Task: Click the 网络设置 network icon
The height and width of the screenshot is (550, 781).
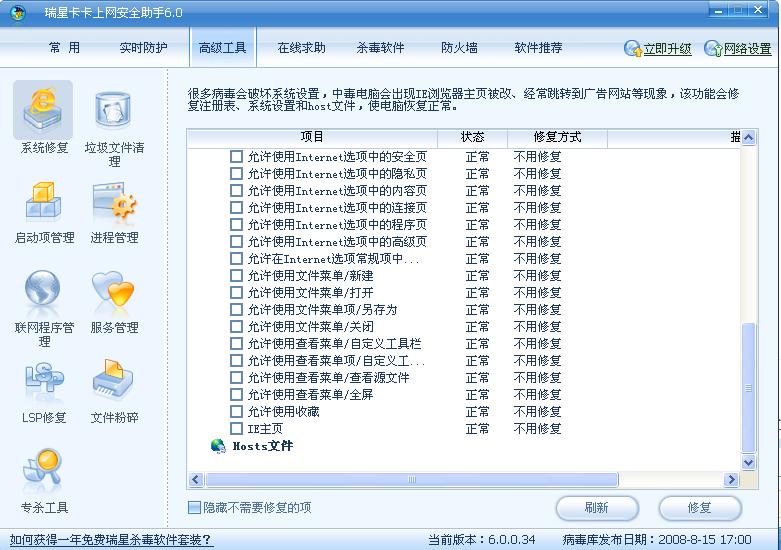Action: [713, 49]
